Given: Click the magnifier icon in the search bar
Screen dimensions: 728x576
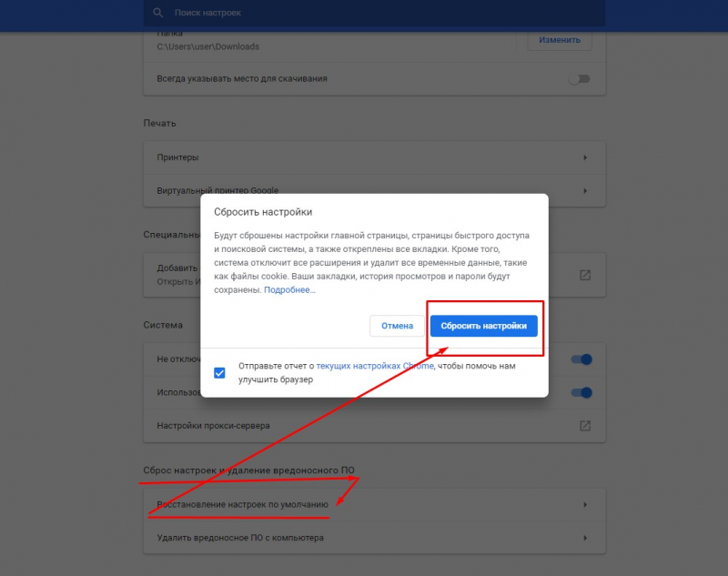Looking at the screenshot, I should 157,13.
